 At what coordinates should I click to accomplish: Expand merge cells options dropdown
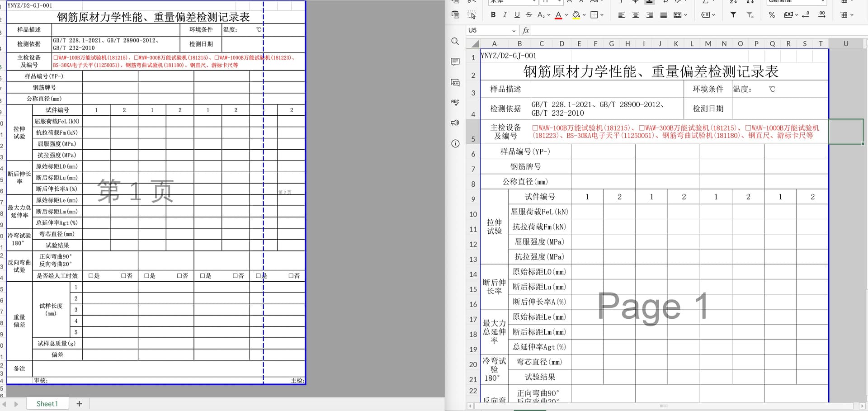point(686,15)
